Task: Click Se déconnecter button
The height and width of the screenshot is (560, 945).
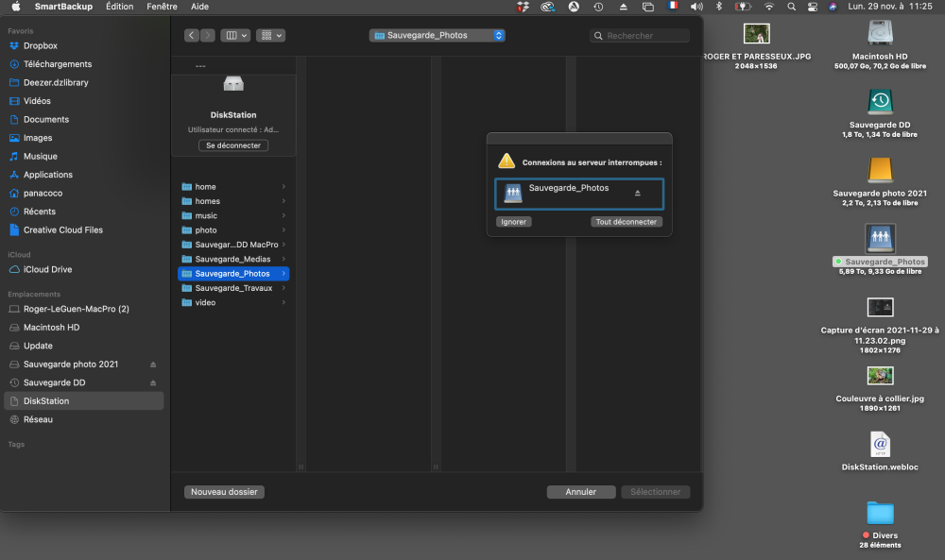Action: (x=233, y=145)
